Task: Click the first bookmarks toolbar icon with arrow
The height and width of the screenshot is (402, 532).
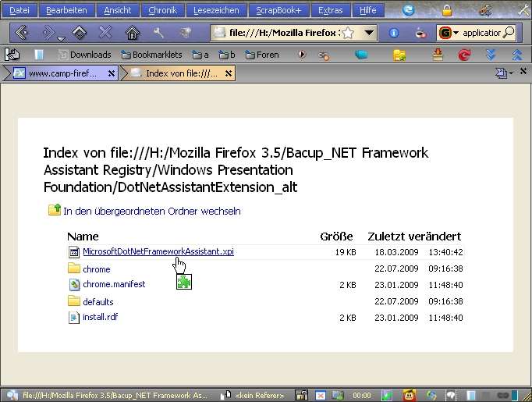Action: coord(12,55)
